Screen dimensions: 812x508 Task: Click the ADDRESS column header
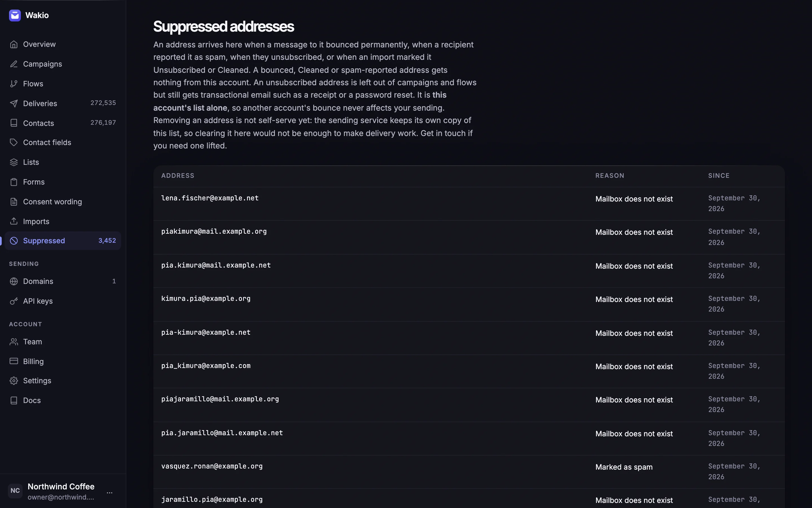click(x=178, y=176)
